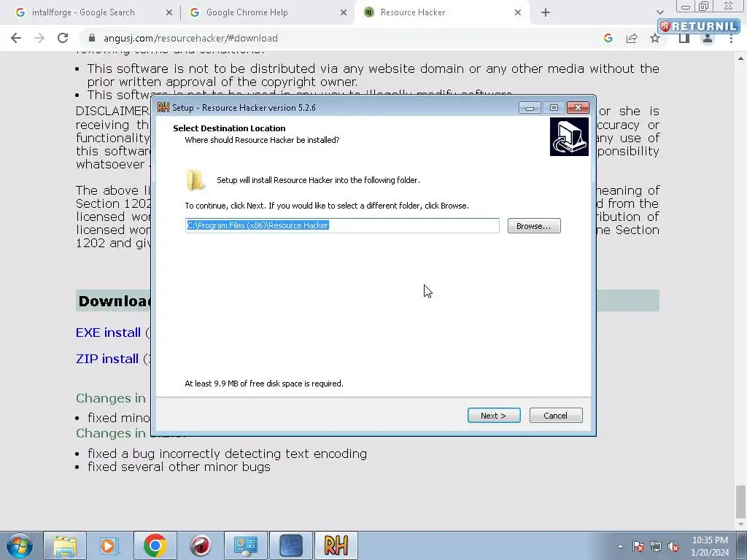This screenshot has width=747, height=560.
Task: Click the page scrollbar up arrow
Action: tap(741, 58)
